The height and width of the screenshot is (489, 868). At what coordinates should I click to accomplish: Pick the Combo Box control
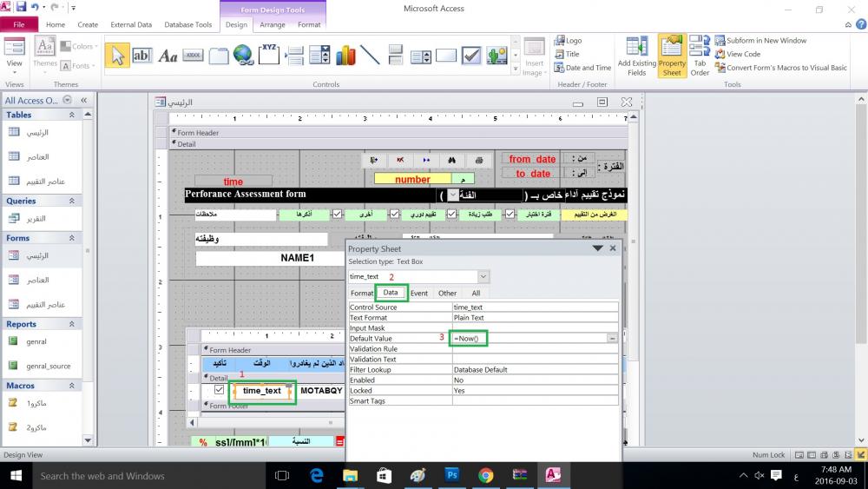point(320,56)
